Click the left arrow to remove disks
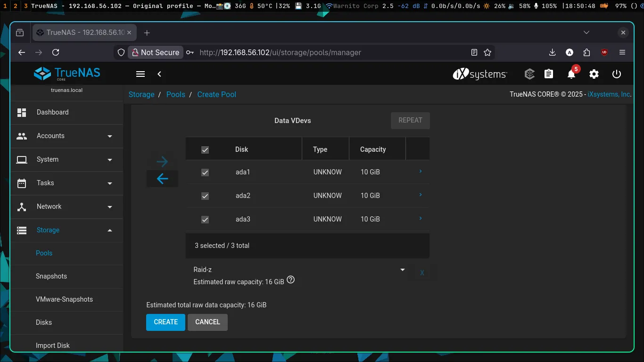644x362 pixels. coord(162,179)
